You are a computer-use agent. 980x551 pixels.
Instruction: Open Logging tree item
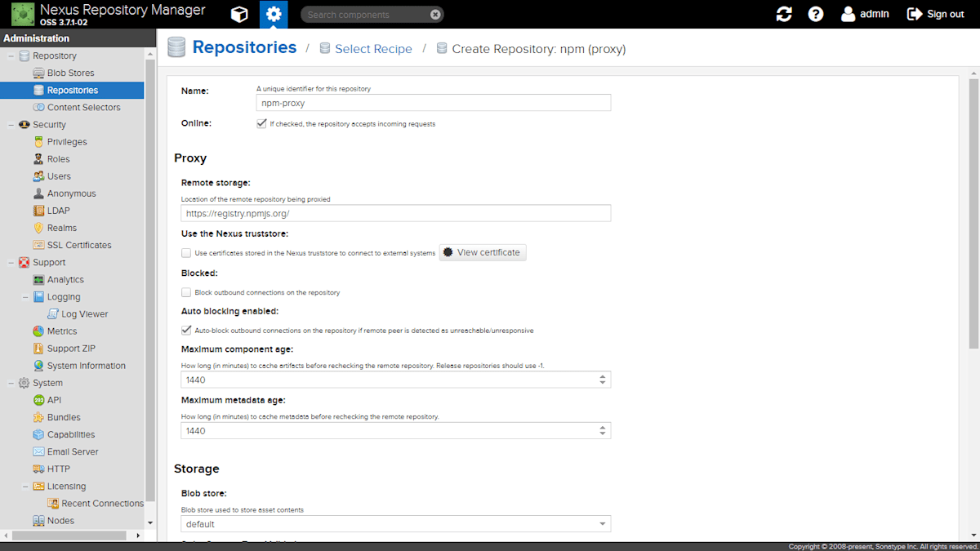64,297
